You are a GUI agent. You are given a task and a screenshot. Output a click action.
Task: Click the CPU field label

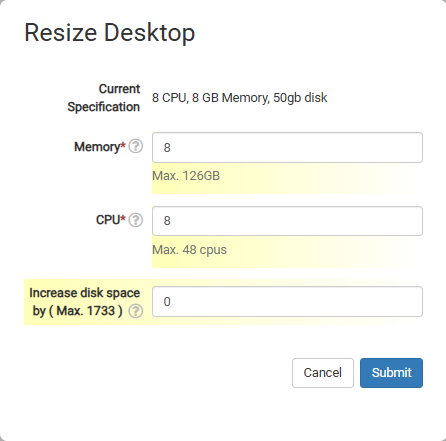[108, 220]
